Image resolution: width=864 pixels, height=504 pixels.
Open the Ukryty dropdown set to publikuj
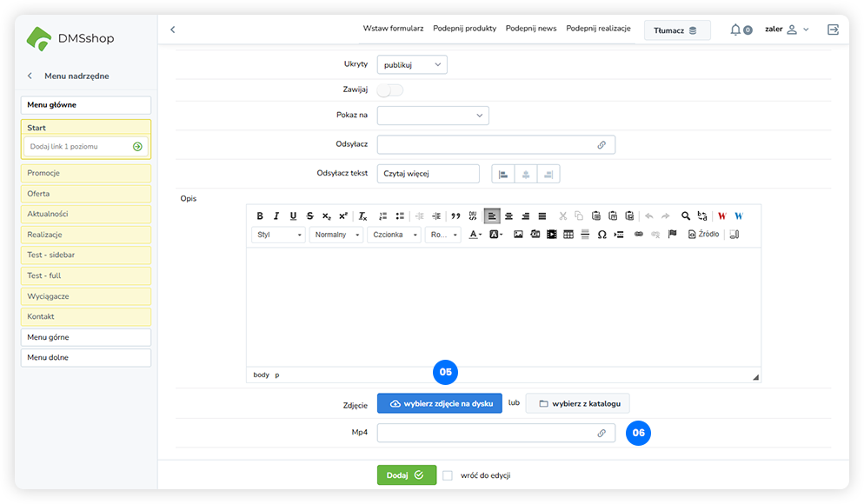click(x=412, y=64)
